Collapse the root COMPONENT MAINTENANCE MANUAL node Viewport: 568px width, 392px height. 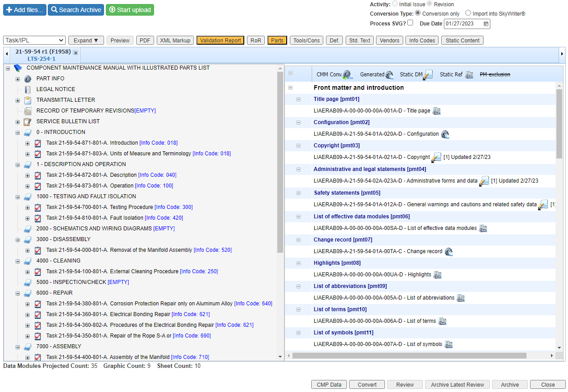point(8,68)
